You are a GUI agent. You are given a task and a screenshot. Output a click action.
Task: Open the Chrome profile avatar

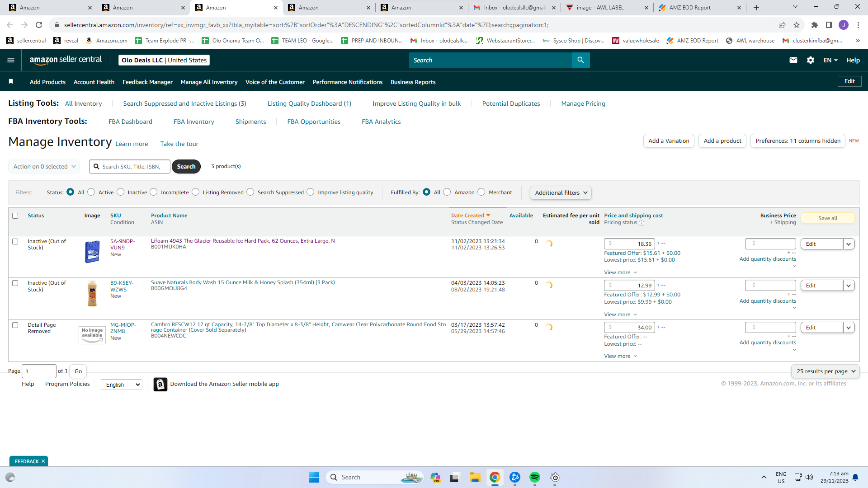(x=844, y=25)
